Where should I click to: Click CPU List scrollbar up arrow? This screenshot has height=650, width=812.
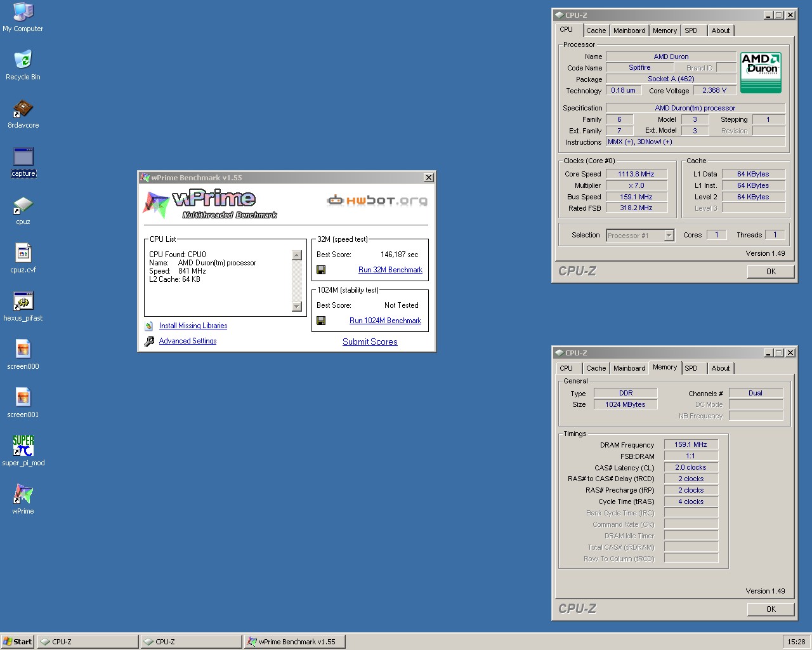(x=296, y=255)
